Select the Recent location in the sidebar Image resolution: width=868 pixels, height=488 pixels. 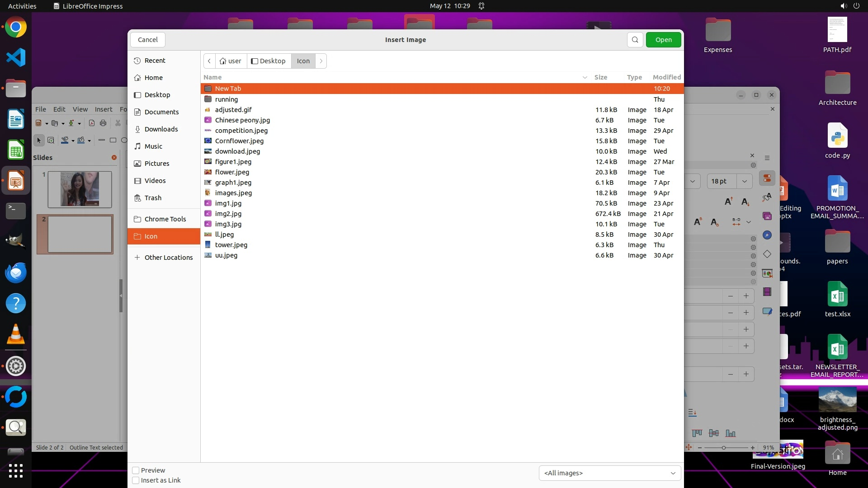tap(155, 61)
